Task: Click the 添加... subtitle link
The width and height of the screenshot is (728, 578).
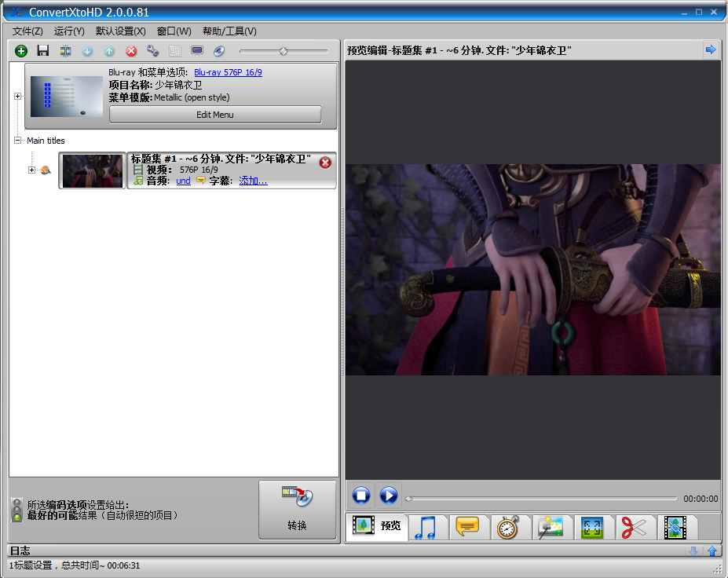Action: pos(253,181)
